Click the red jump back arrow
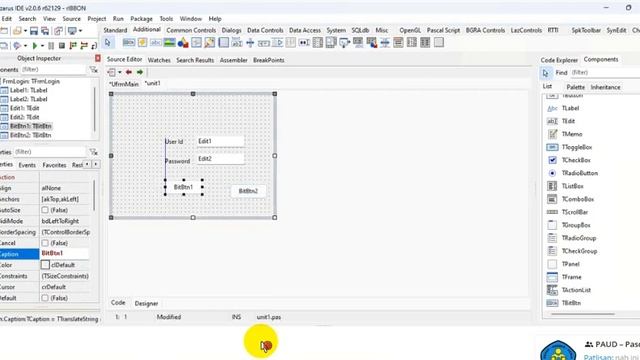 coord(129,72)
